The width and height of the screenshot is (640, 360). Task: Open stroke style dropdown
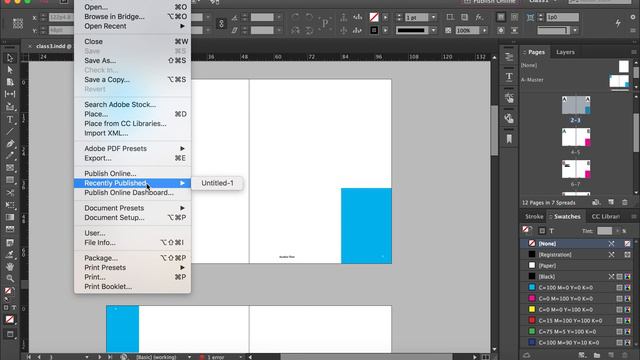(x=433, y=30)
